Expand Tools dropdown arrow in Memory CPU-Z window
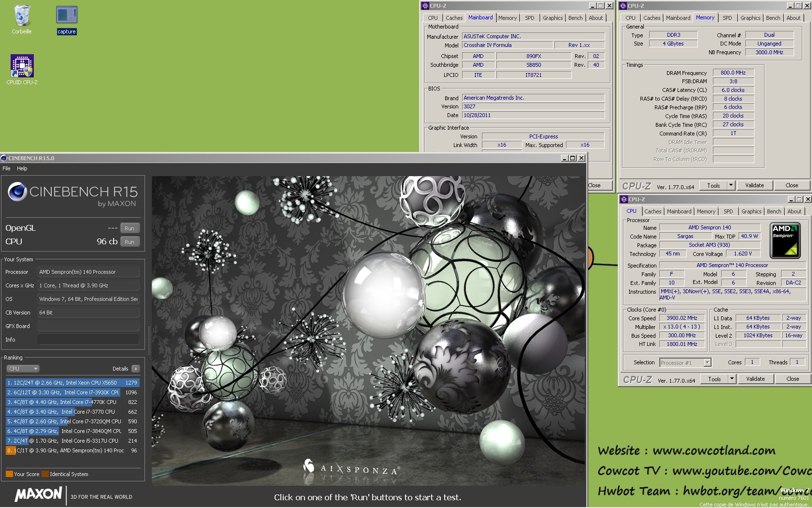This screenshot has width=812, height=508. (x=731, y=185)
